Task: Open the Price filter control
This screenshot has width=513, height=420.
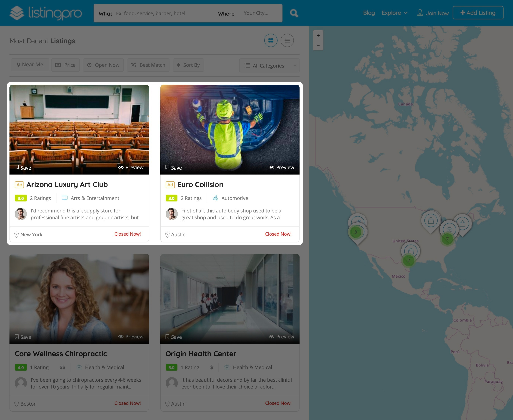Action: 66,65
